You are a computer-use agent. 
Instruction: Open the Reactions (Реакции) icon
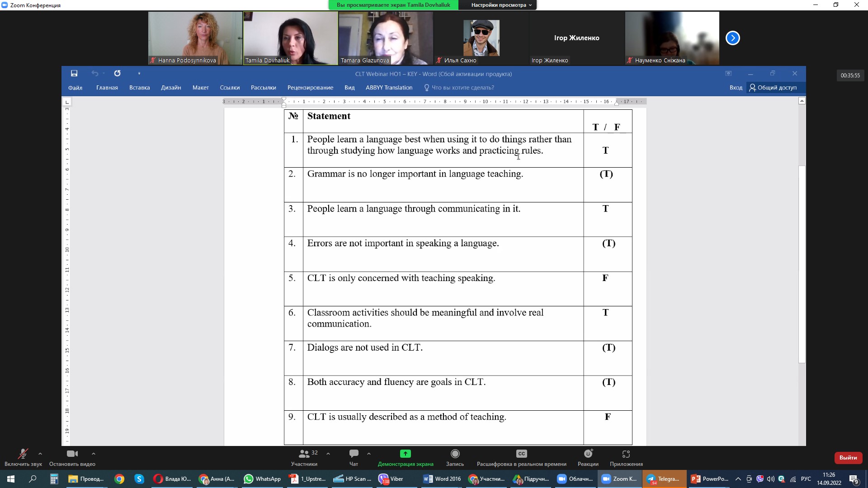588,454
